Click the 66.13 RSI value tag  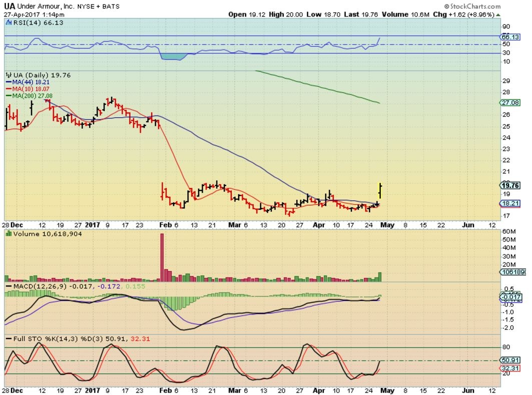pos(510,36)
